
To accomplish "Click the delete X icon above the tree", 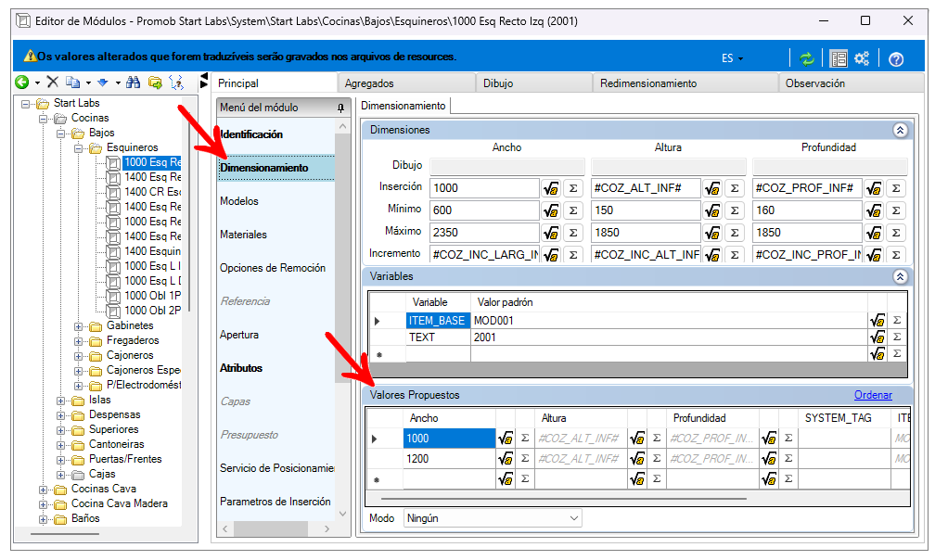I will tap(53, 83).
